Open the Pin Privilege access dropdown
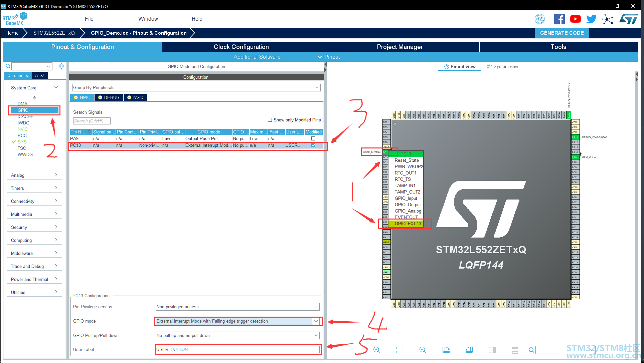The height and width of the screenshot is (363, 644). (x=237, y=307)
